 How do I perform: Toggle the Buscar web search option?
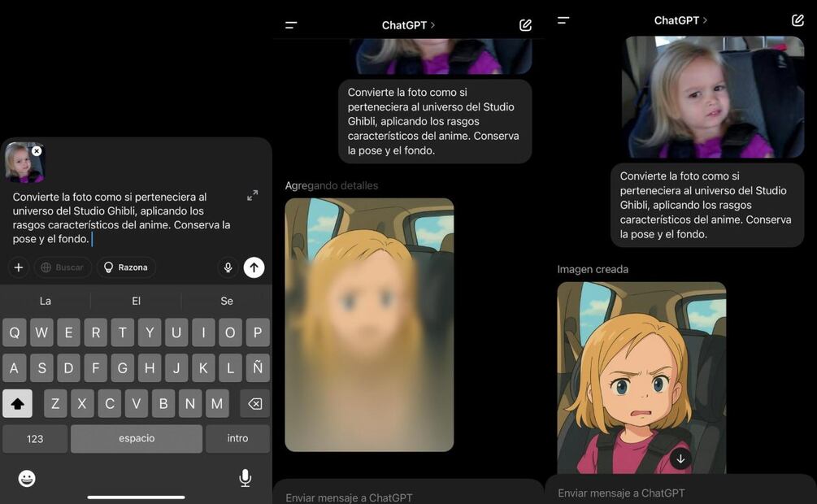[x=63, y=267]
